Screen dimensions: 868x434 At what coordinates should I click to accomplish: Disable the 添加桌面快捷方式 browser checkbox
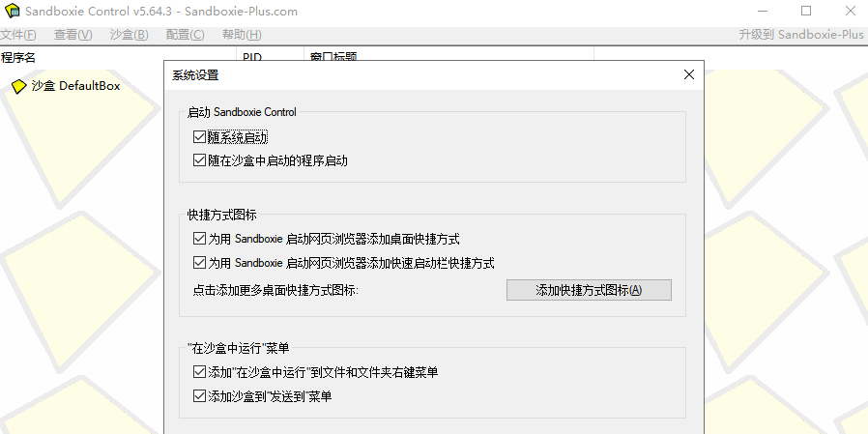point(200,238)
